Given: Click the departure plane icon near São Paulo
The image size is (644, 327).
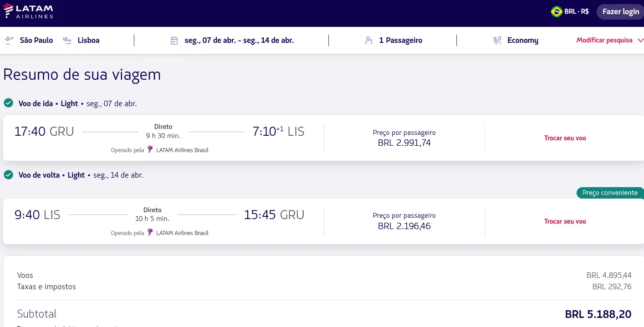Looking at the screenshot, I should point(9,41).
